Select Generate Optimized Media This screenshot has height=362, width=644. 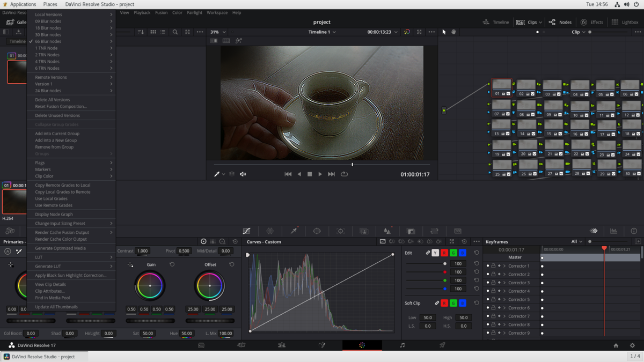[x=71, y=248]
